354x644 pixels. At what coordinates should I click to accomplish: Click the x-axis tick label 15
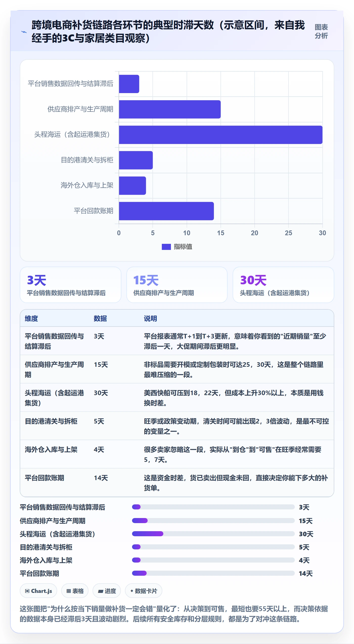(x=220, y=233)
